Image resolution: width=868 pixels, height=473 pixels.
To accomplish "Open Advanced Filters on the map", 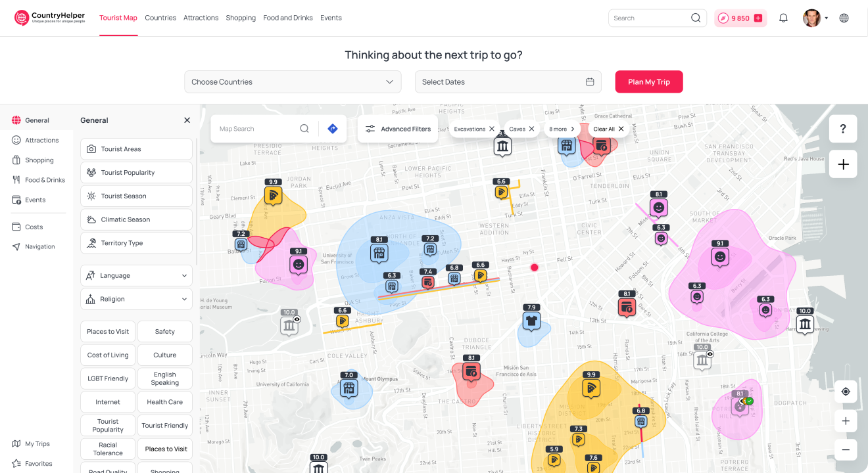I will 398,129.
